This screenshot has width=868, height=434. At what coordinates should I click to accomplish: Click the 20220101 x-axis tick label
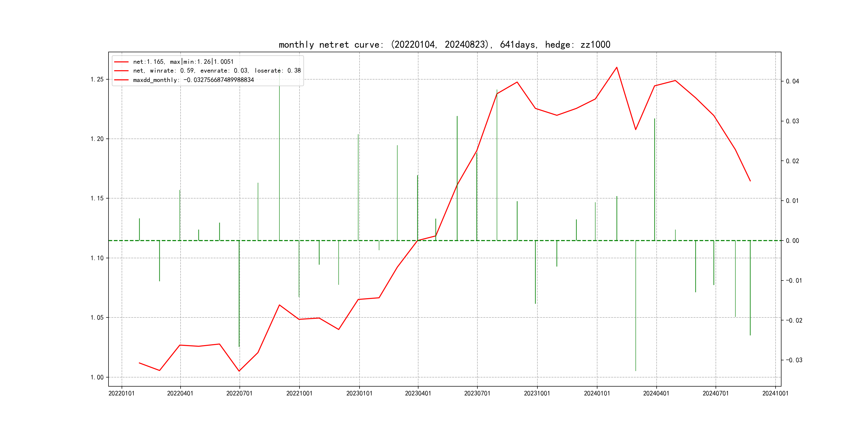[x=121, y=394]
